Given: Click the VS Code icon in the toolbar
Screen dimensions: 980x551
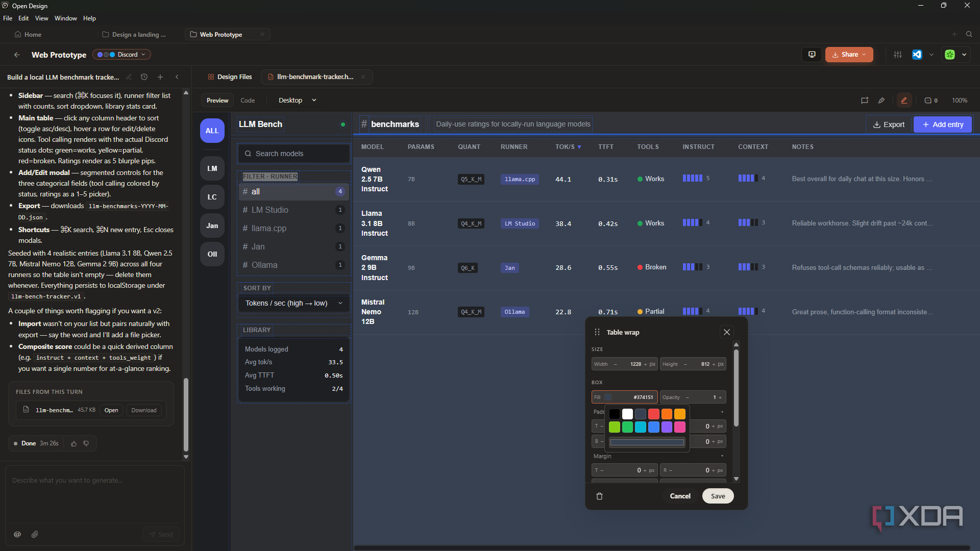Looking at the screenshot, I should pyautogui.click(x=917, y=55).
